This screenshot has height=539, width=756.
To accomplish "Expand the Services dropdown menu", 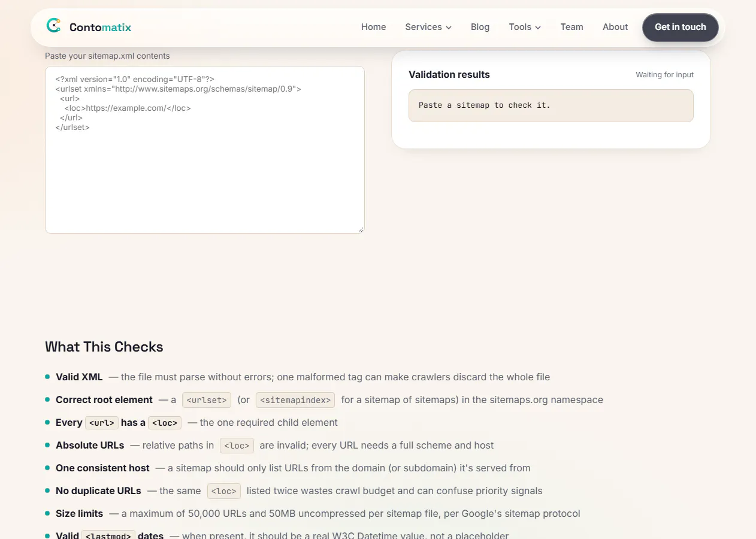I will coord(428,27).
